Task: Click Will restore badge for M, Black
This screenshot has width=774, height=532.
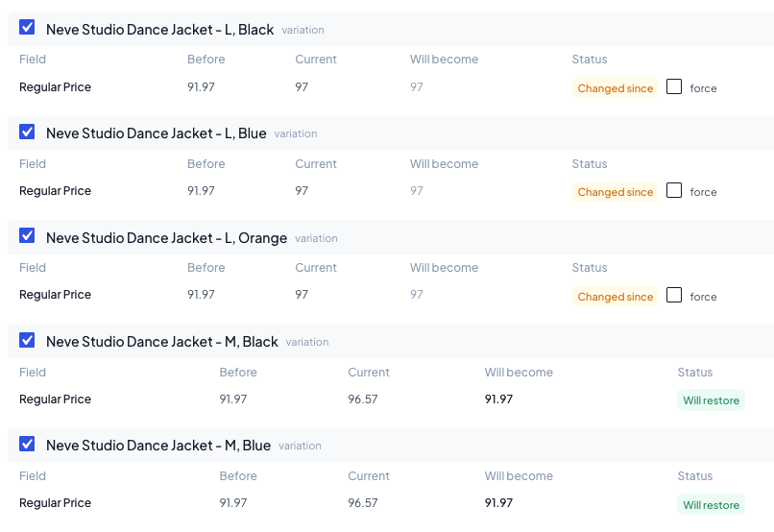Action: pos(711,400)
